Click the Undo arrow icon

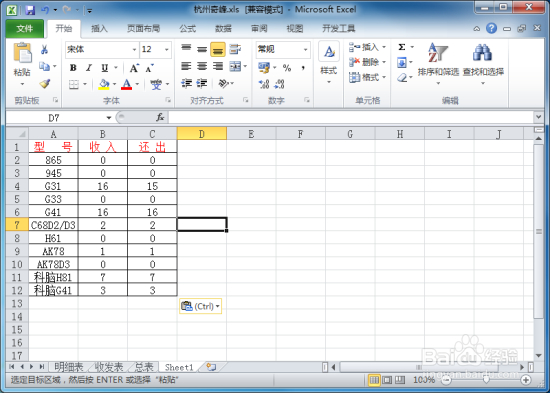click(x=45, y=10)
